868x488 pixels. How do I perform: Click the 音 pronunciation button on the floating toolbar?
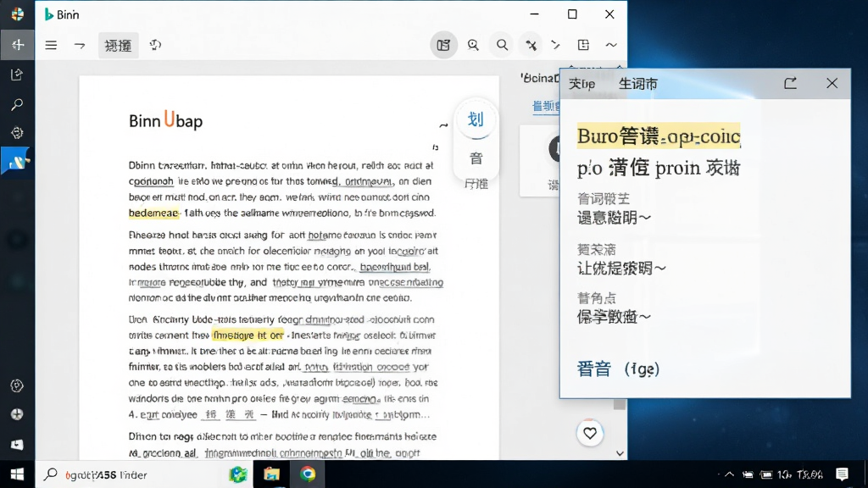pos(476,158)
